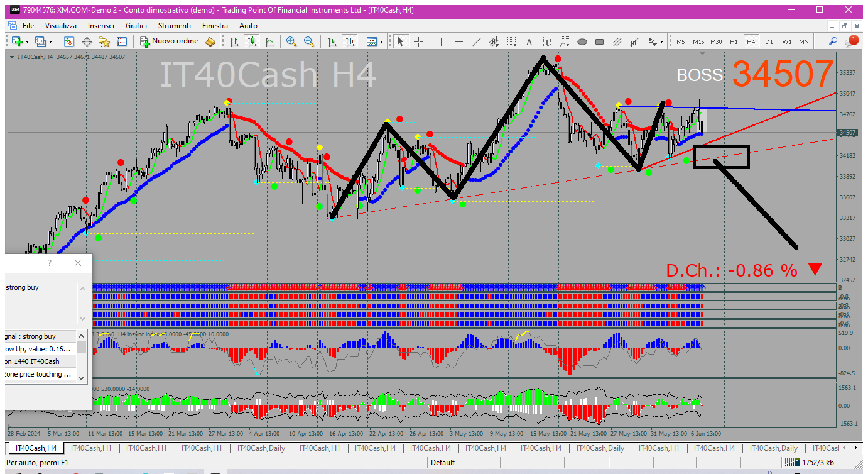Open the arrows objects dropdown

(654, 41)
